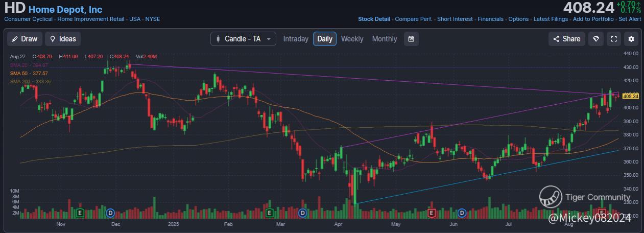Click the May earnings E marker
644x233 pixels.
[x=432, y=213]
